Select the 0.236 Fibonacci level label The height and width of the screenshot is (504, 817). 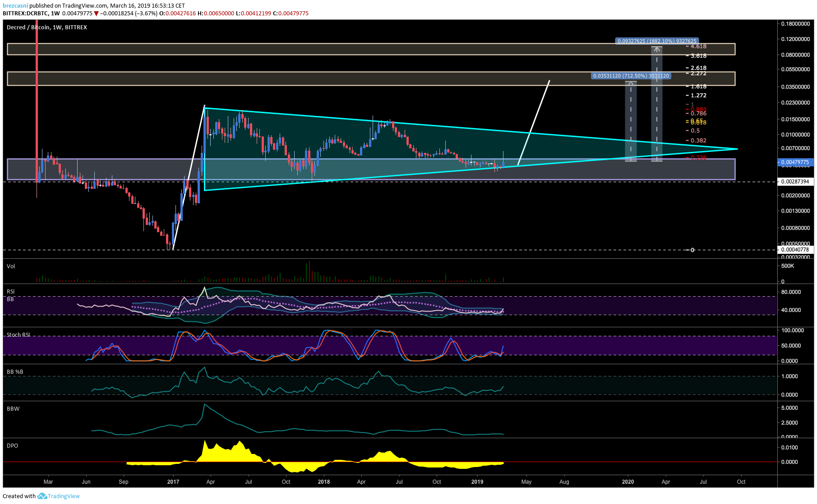coord(698,158)
